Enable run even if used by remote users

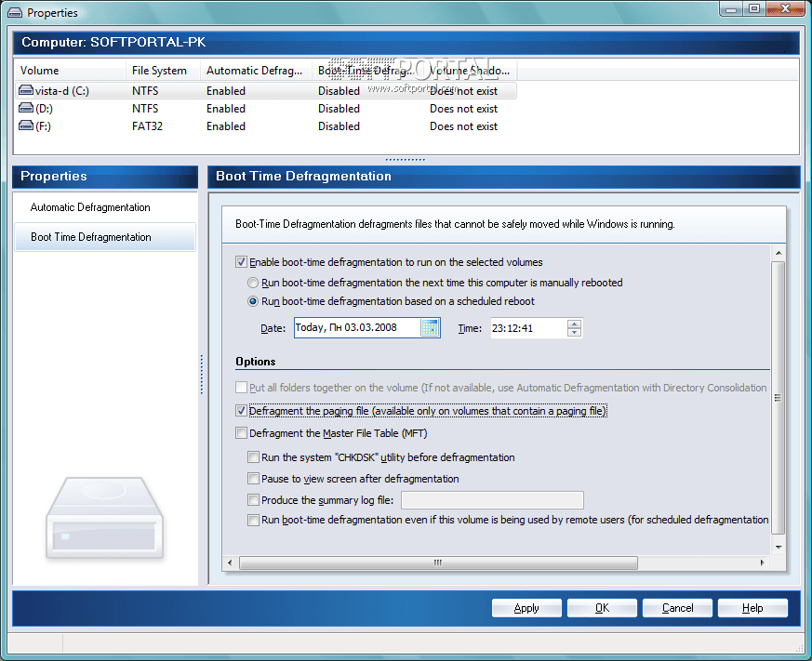[x=253, y=520]
